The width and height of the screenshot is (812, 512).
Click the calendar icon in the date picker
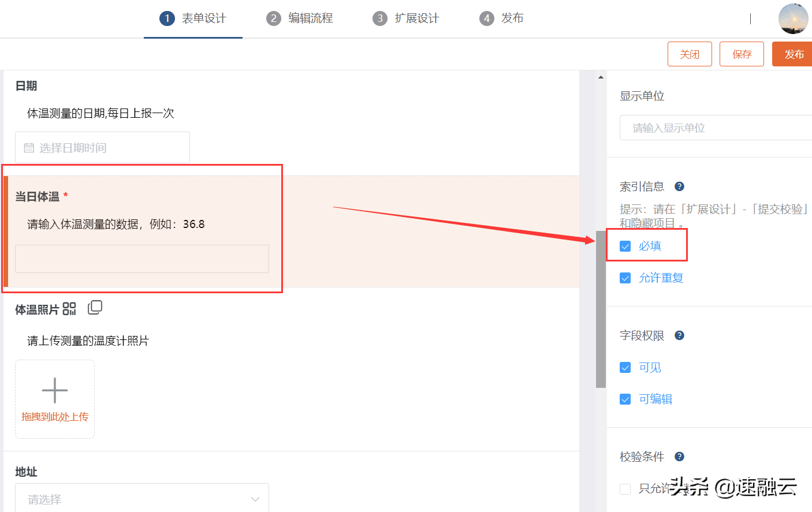tap(29, 148)
